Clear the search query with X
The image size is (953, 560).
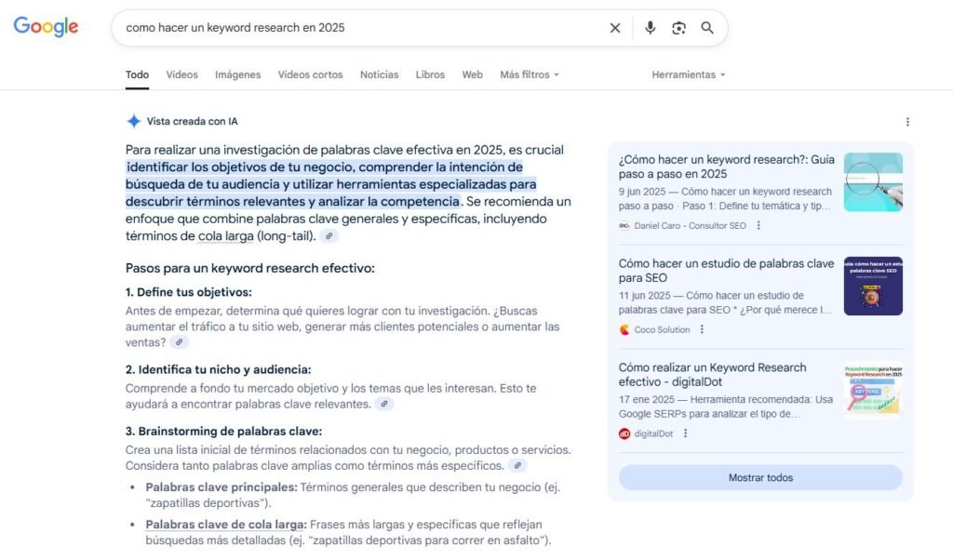615,28
